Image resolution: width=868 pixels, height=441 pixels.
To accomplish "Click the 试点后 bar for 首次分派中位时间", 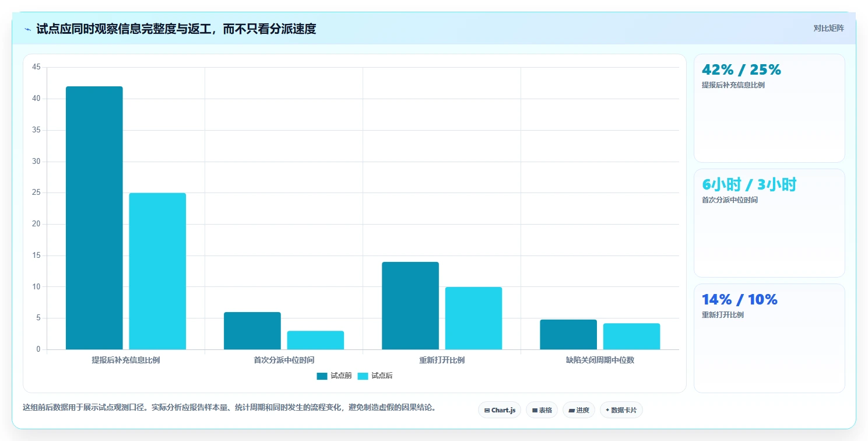I will (315, 340).
